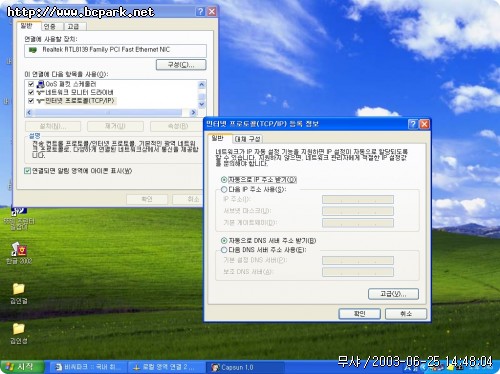
Task: Toggle the Internet Protocol TCP/IP checkbox
Action: (31, 101)
